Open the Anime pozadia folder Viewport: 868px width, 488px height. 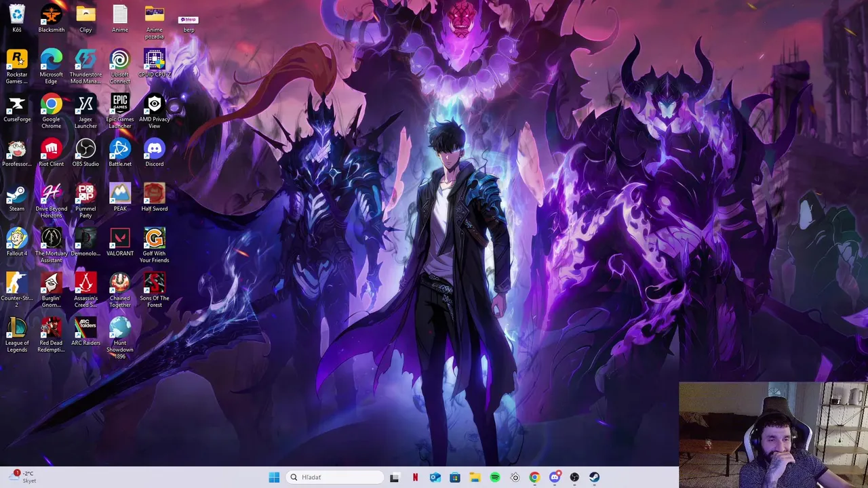click(x=154, y=22)
